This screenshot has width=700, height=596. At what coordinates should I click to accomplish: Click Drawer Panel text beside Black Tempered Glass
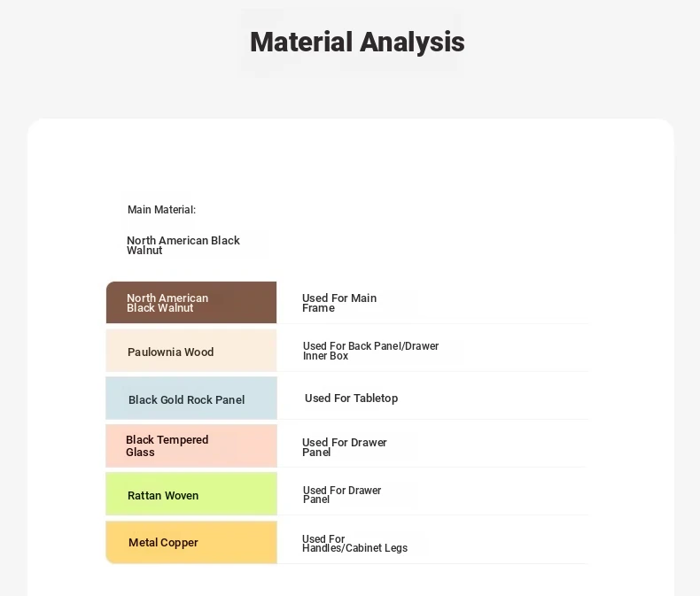344,447
